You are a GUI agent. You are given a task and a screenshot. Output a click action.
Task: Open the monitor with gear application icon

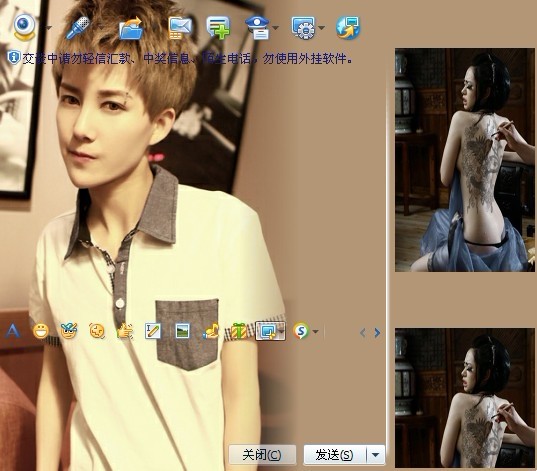[303, 27]
